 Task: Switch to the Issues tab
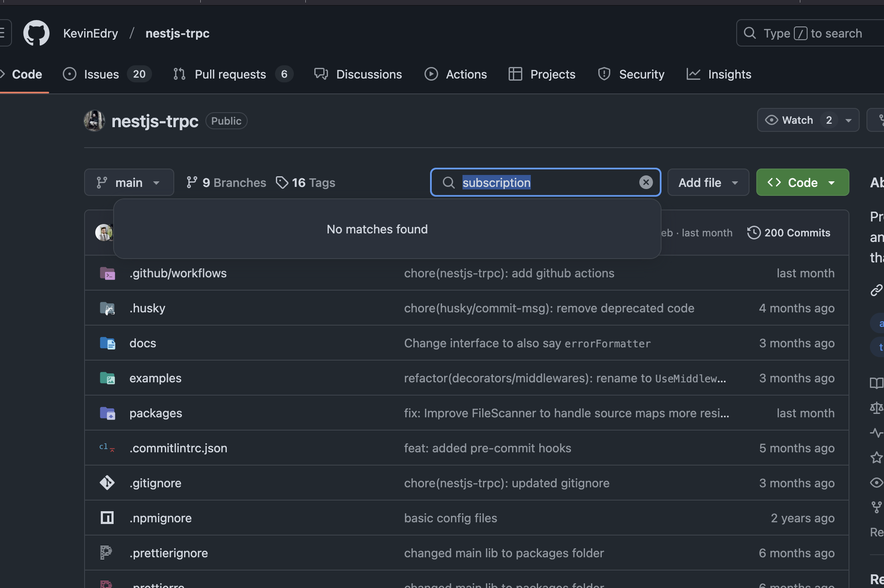tap(107, 74)
